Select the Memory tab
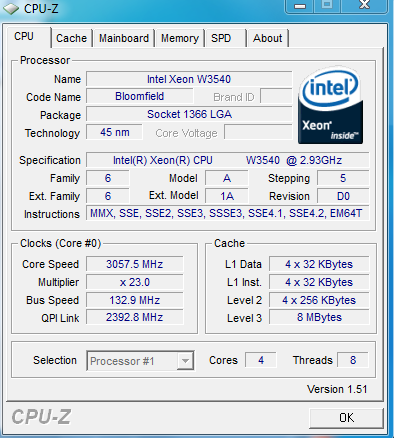The image size is (394, 438). point(180,38)
